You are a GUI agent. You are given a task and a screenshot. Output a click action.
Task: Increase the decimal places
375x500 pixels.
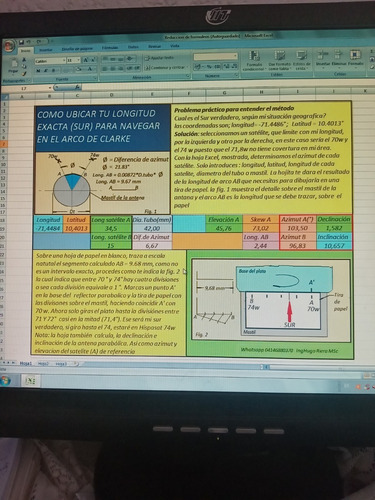(x=227, y=66)
